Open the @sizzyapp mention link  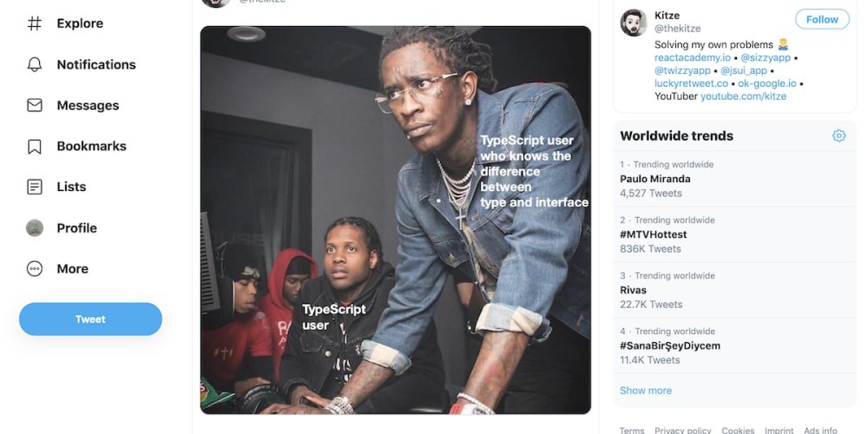pyautogui.click(x=766, y=57)
